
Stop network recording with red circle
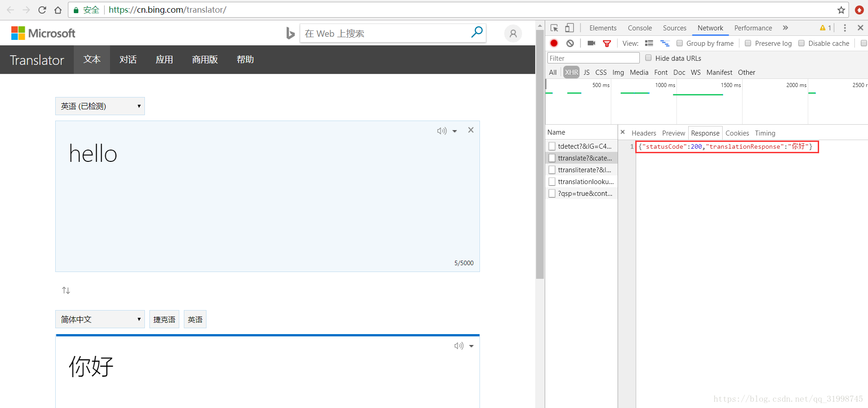(554, 43)
